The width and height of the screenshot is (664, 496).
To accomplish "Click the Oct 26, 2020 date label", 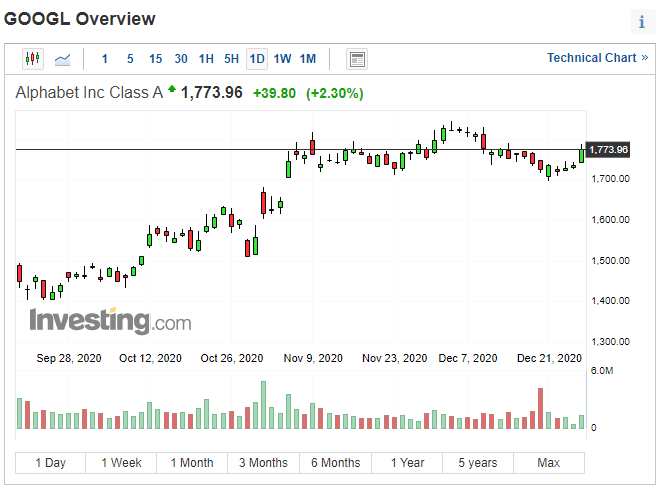I will 232,358.
